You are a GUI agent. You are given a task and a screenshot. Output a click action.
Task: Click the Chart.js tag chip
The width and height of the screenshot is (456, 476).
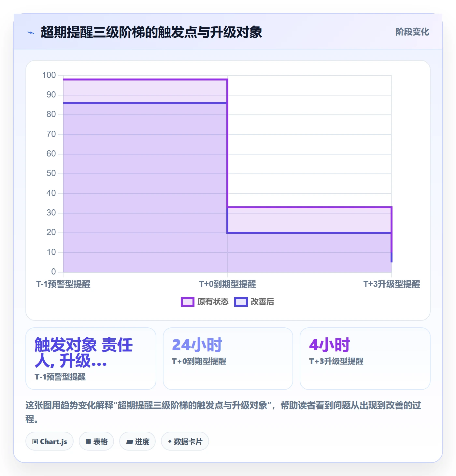50,441
